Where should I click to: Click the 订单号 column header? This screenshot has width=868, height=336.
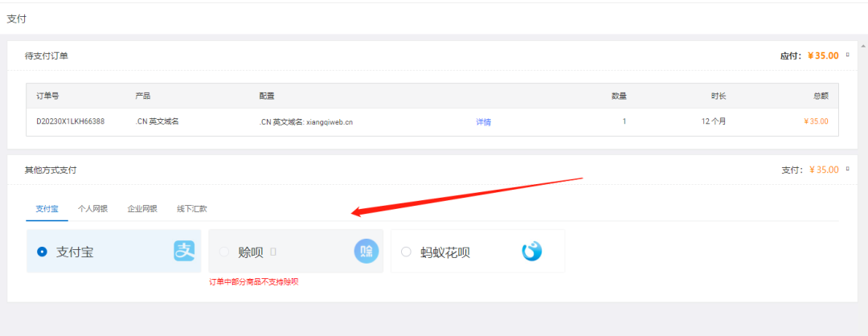(47, 96)
